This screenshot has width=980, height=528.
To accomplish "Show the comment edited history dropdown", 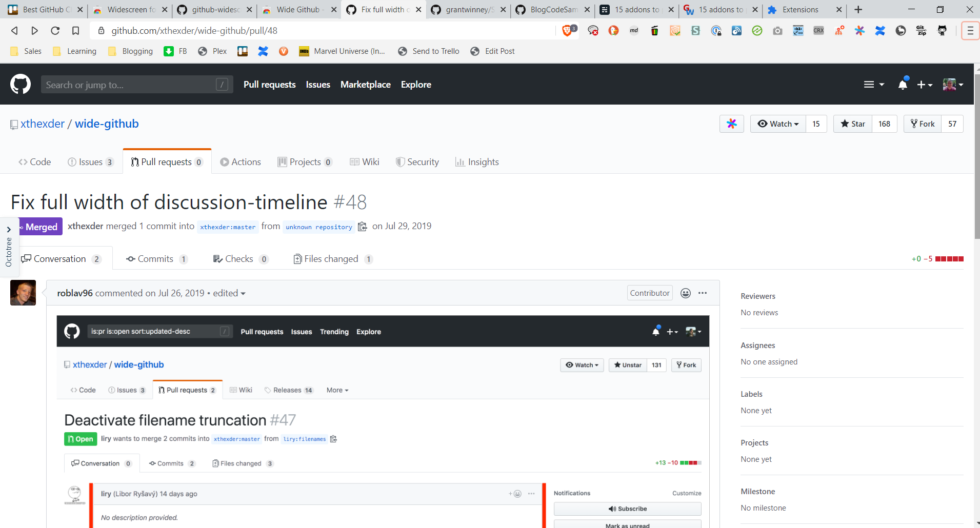I will pyautogui.click(x=229, y=293).
